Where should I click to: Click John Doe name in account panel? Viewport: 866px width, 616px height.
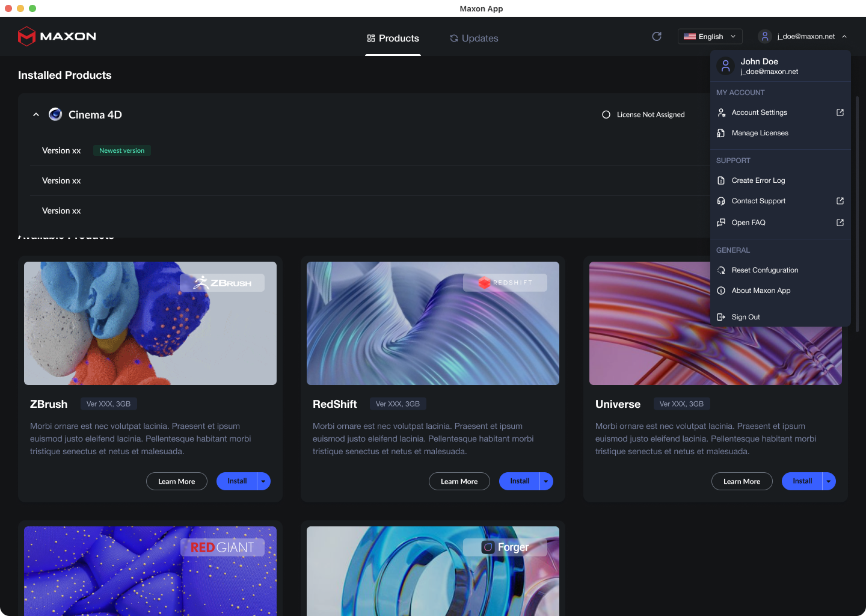tap(760, 61)
